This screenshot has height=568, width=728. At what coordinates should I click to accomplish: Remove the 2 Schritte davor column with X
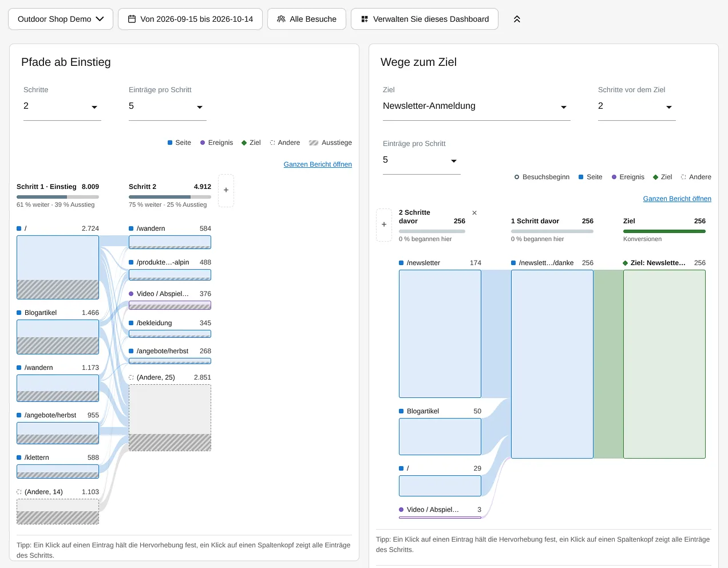tap(474, 213)
